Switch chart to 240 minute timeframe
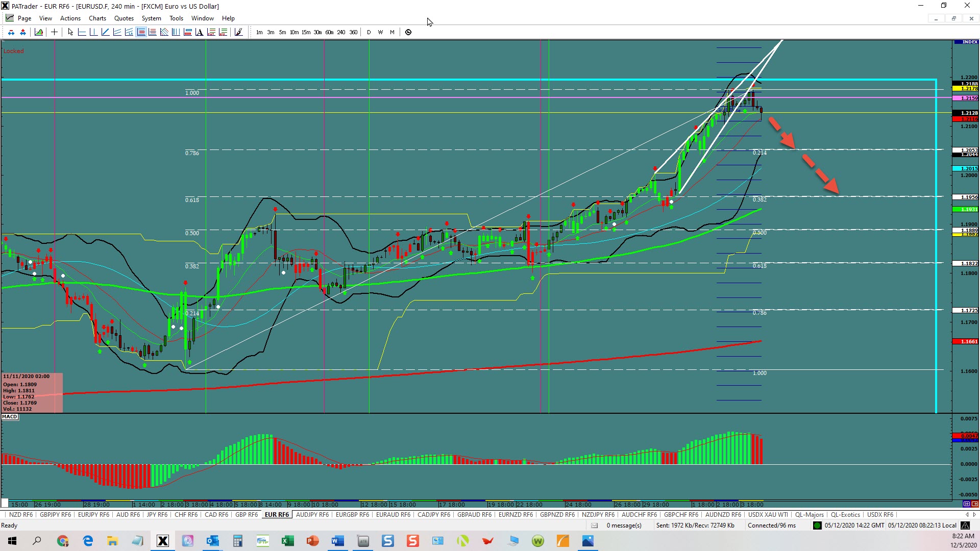Screen dimensions: 980x551 341,32
